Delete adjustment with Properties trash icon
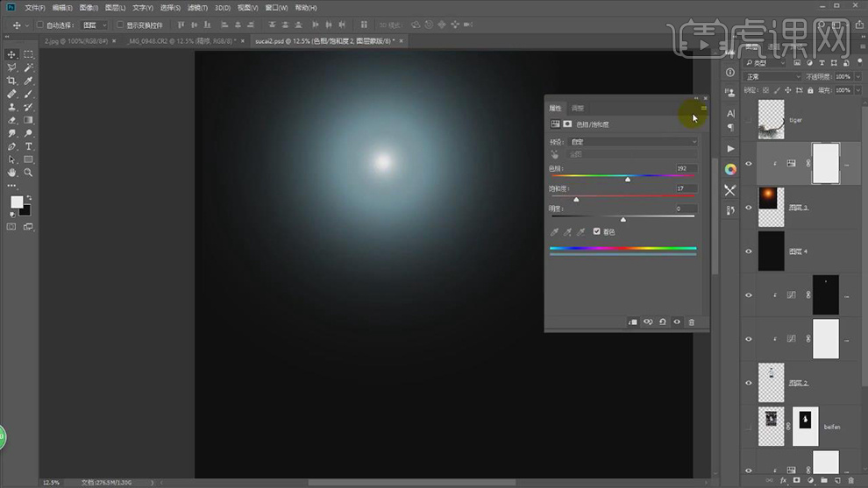Screen dimensions: 868x488 click(691, 322)
